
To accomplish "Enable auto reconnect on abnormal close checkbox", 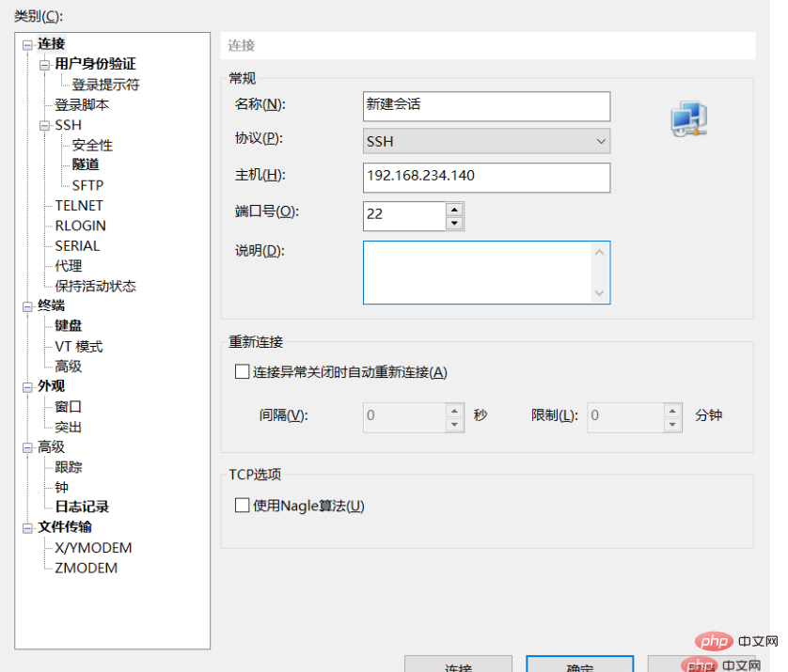I will [243, 371].
